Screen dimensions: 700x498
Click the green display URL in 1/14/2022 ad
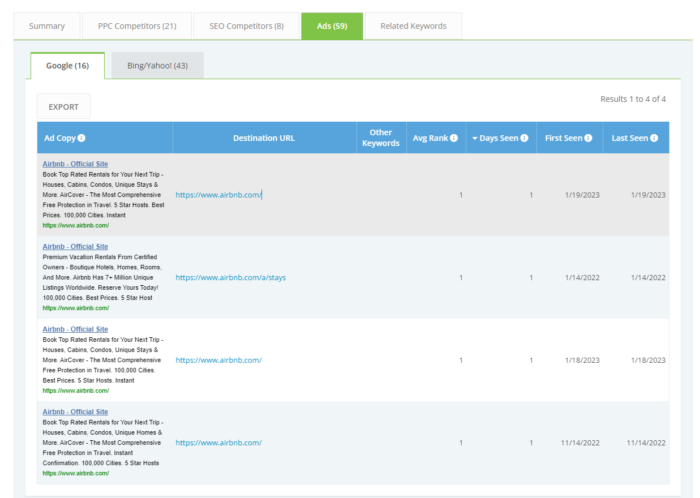coord(75,308)
